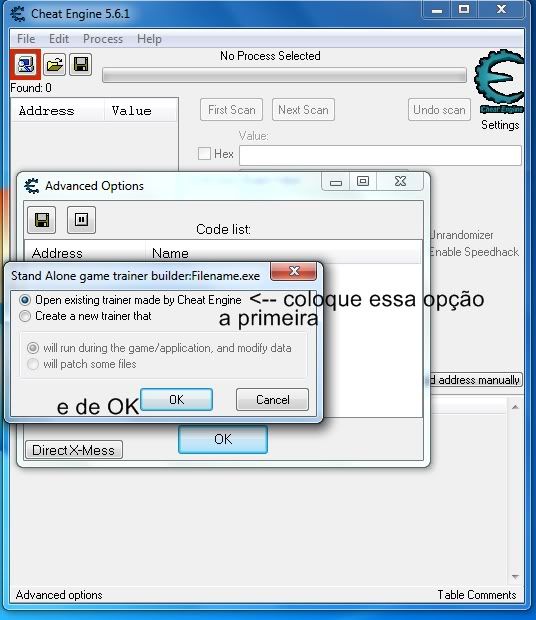
Task: Click the open folder load table icon
Action: [x=54, y=64]
